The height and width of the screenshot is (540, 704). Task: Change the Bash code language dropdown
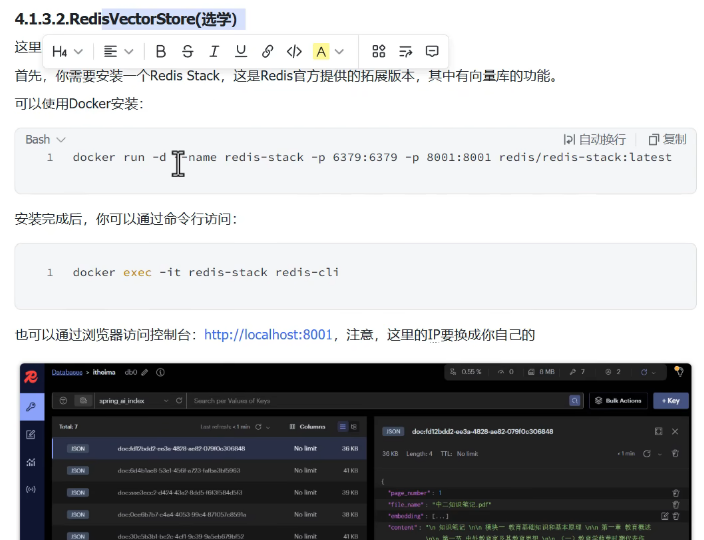(45, 140)
